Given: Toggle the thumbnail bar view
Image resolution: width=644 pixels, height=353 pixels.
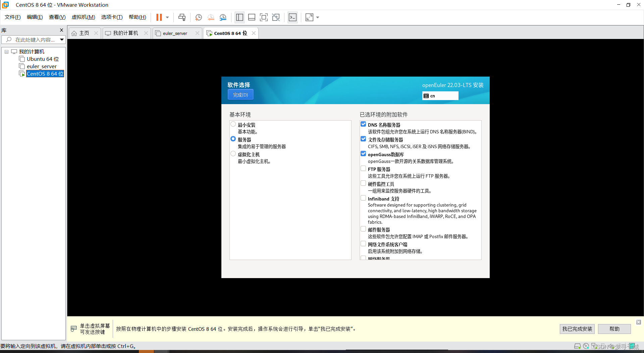Looking at the screenshot, I should pyautogui.click(x=252, y=17).
